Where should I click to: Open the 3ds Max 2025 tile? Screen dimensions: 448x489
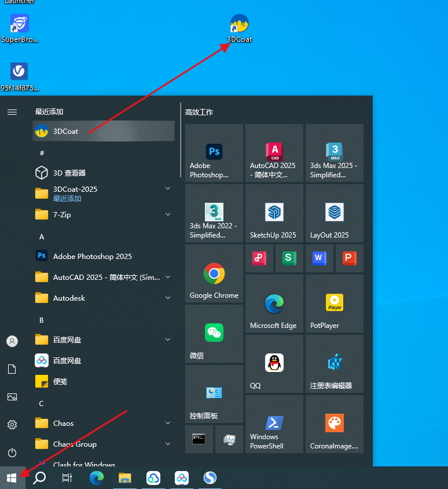tap(335, 153)
